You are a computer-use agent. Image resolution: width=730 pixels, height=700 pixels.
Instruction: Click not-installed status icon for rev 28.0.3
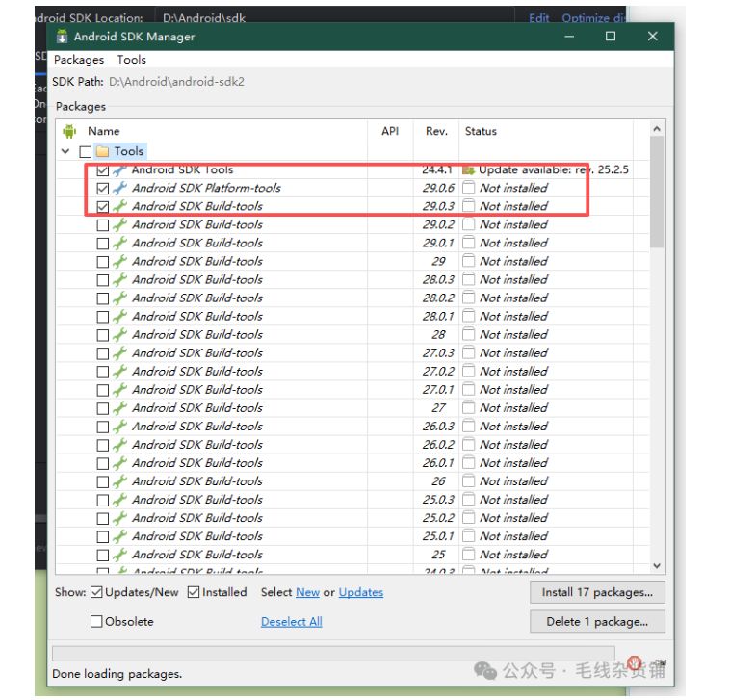469,279
